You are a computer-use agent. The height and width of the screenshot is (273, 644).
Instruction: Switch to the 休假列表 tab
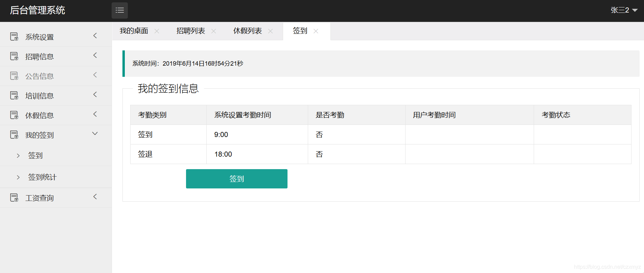(248, 31)
